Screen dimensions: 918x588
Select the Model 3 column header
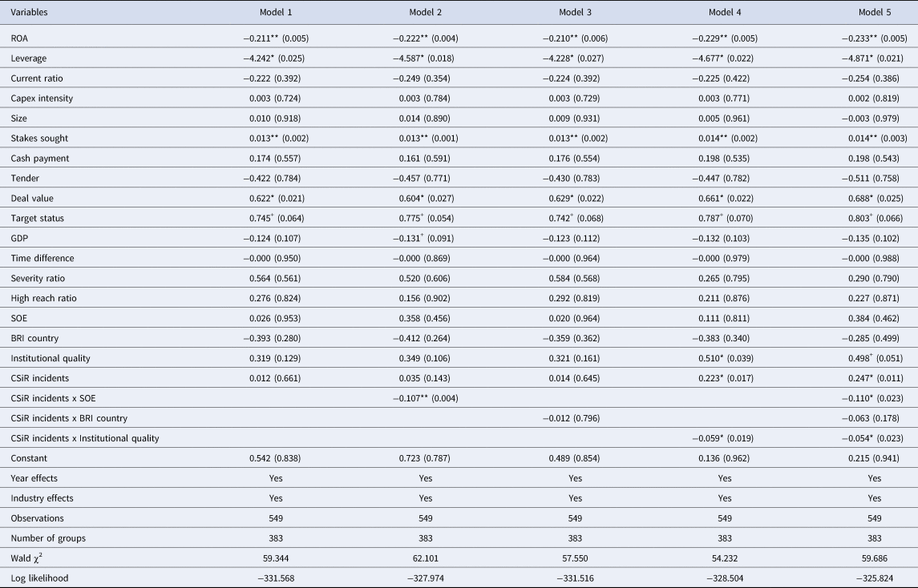575,14
